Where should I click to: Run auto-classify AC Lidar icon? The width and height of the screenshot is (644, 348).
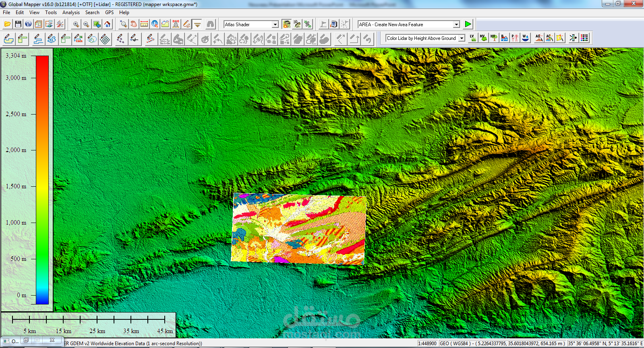[x=549, y=38]
